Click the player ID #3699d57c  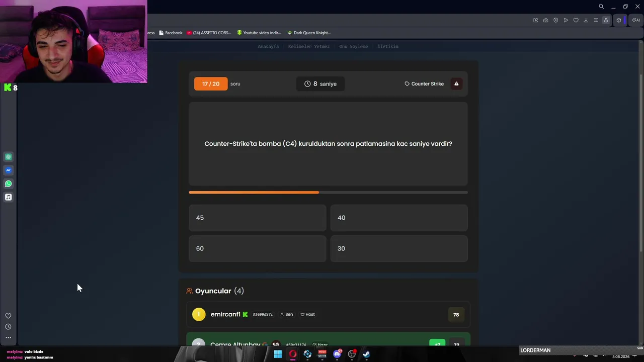(x=263, y=315)
